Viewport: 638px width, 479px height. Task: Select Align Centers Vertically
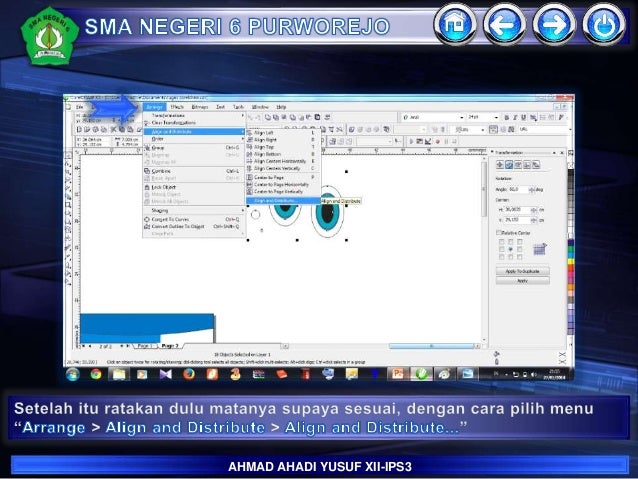click(282, 168)
